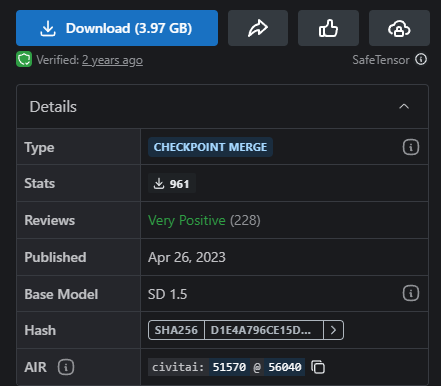Click the AIR model ID 51570
This screenshot has width=441, height=386.
pos(229,367)
